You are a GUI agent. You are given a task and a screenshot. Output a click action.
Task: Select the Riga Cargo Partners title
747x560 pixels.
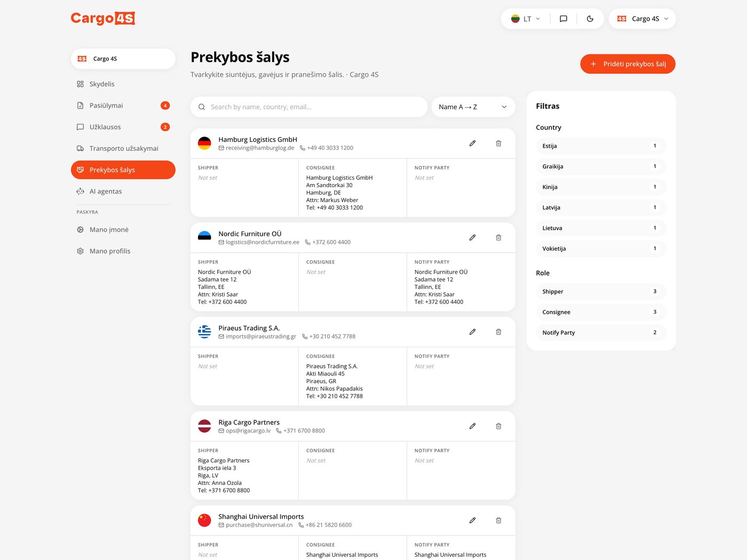point(249,422)
